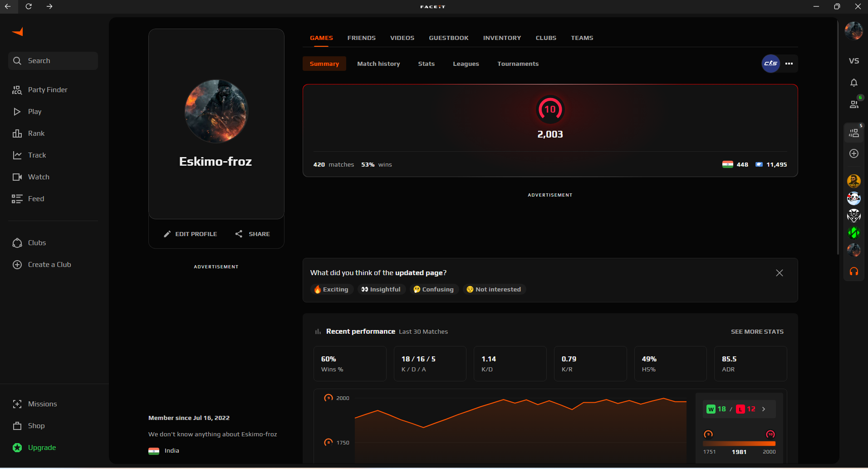
Task: Click the India country ranking 448
Action: click(x=735, y=164)
